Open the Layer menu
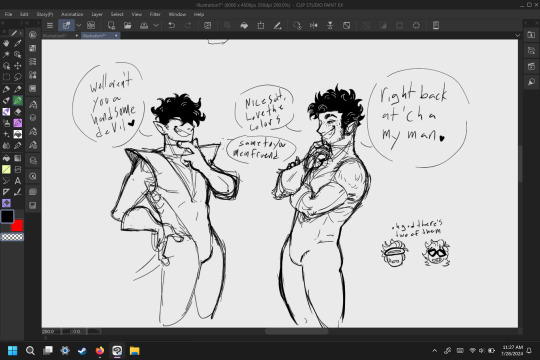This screenshot has width=540, height=360. click(97, 14)
